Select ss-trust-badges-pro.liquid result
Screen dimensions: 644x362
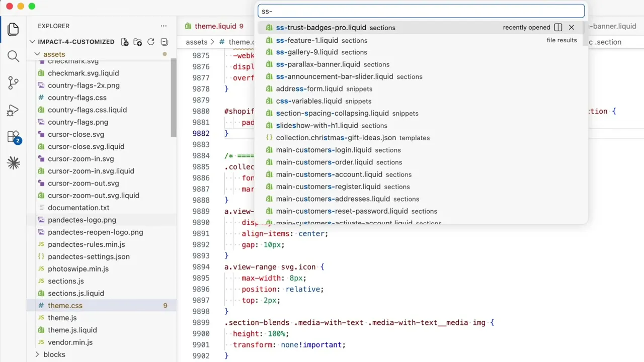(x=421, y=28)
